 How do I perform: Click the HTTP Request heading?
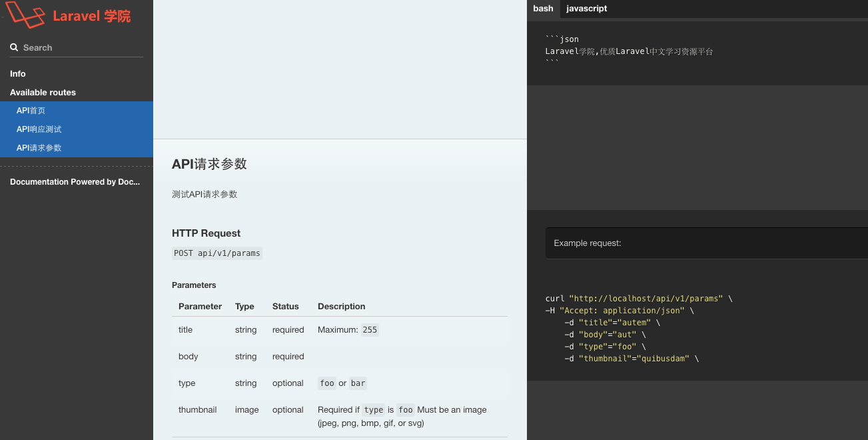206,233
